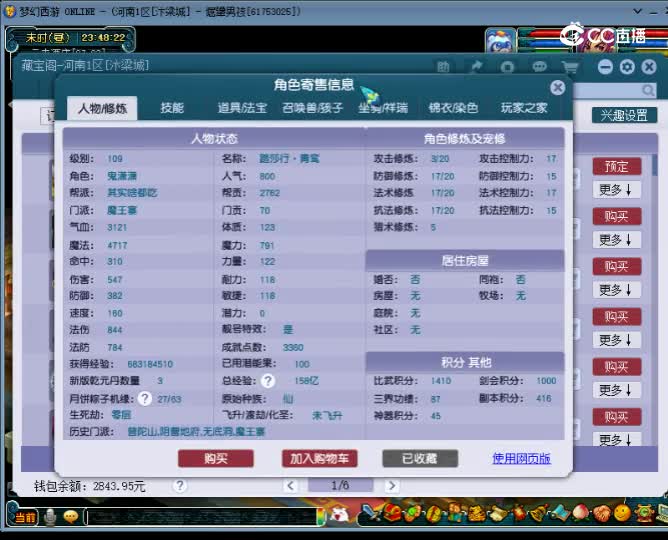Screen dimensions: 668x540
Task: Toggle the 已收藏 favorite button
Action: pos(420,458)
